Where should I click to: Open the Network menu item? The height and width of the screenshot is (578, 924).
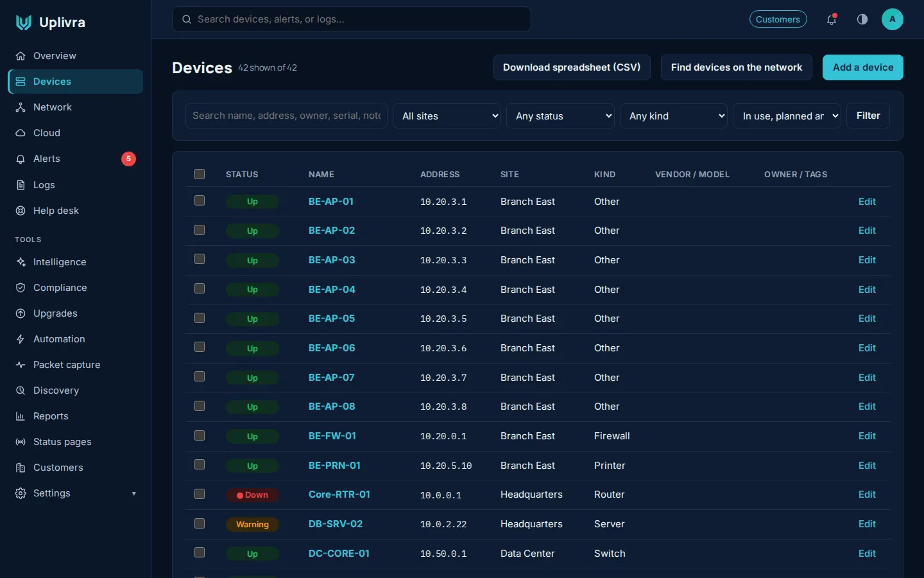(x=75, y=107)
